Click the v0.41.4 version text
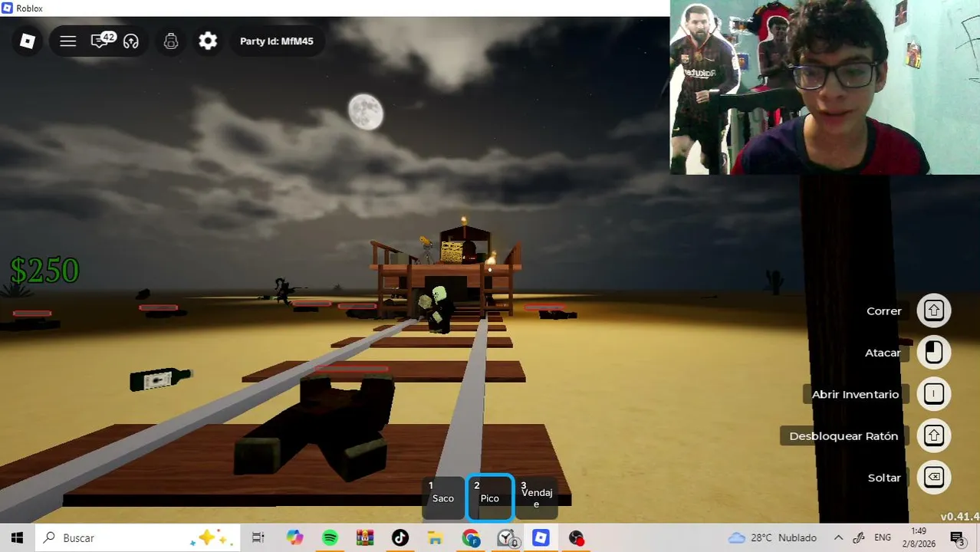 pos(959,517)
